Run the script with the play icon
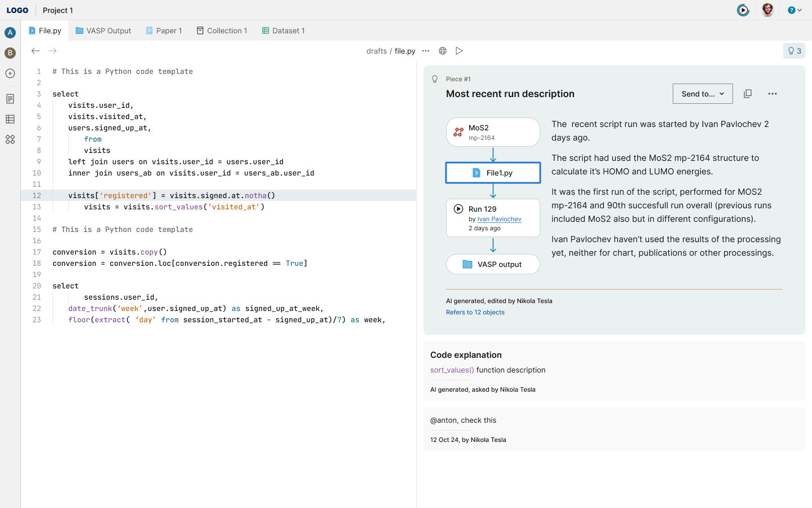The image size is (812, 508). tap(460, 51)
